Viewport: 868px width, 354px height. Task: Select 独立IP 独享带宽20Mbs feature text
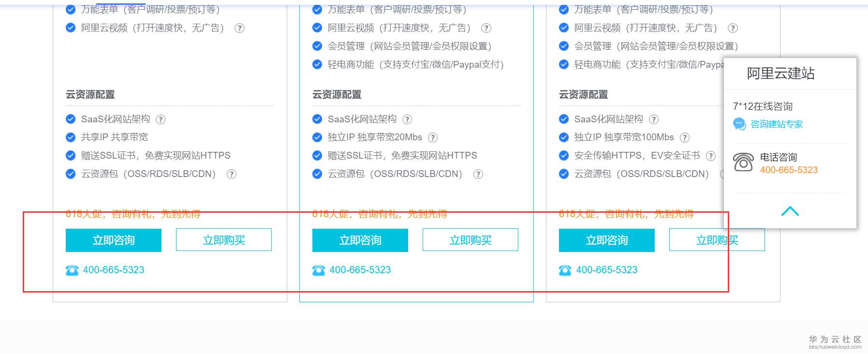tap(375, 137)
